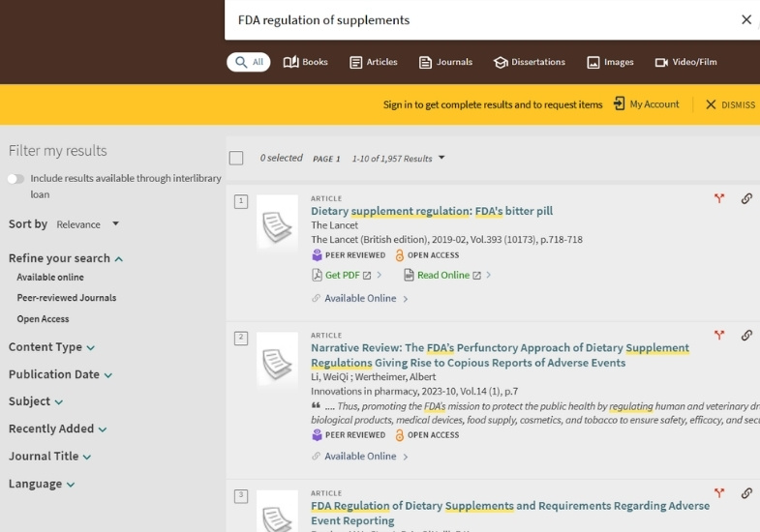The width and height of the screenshot is (760, 532).
Task: Switch to the Journals tab
Action: click(445, 62)
